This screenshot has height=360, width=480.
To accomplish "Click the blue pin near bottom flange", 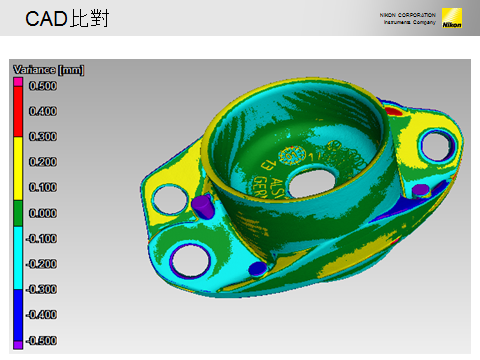I will (258, 269).
